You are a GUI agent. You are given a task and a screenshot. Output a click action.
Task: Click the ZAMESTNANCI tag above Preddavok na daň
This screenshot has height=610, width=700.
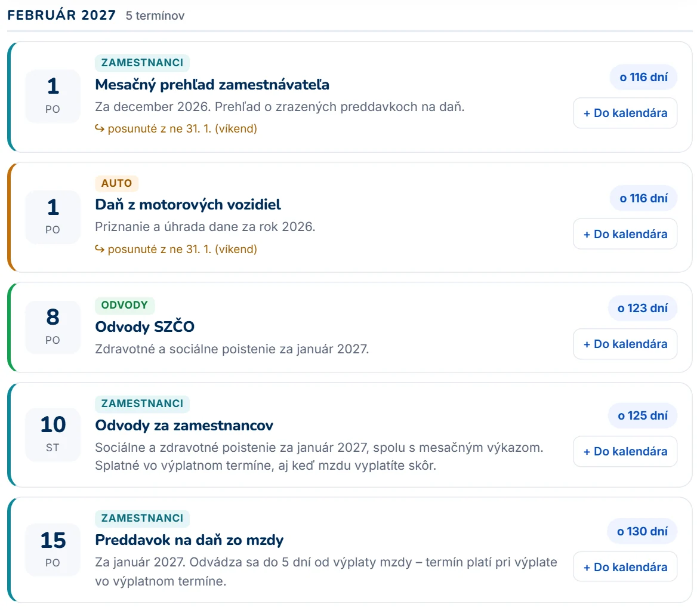(142, 518)
